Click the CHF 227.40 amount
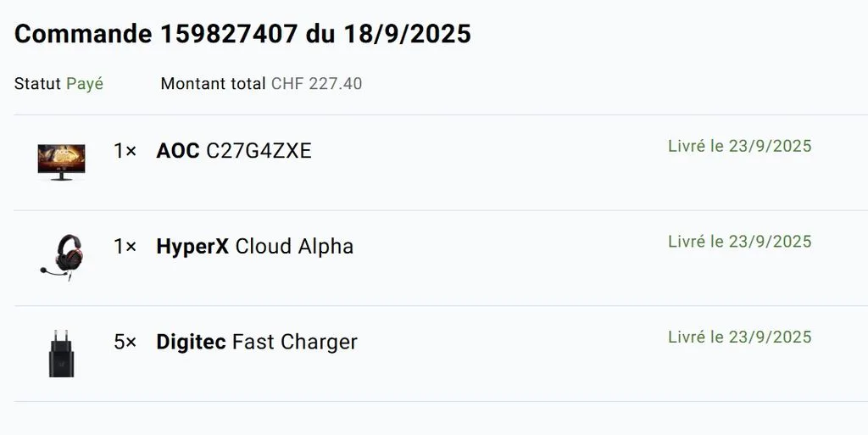 coord(317,84)
